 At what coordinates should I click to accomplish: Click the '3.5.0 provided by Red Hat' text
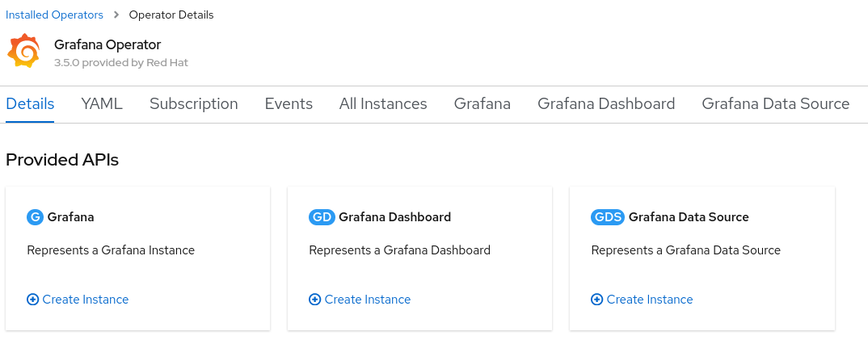121,62
